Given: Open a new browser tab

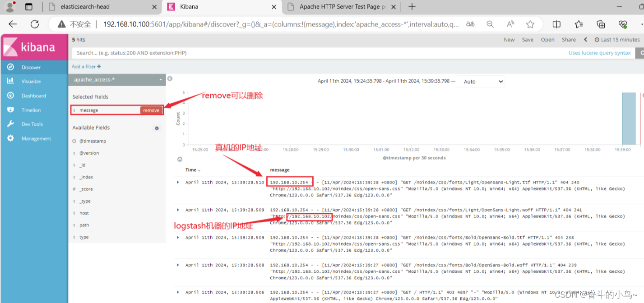Looking at the screenshot, I should click(412, 6).
